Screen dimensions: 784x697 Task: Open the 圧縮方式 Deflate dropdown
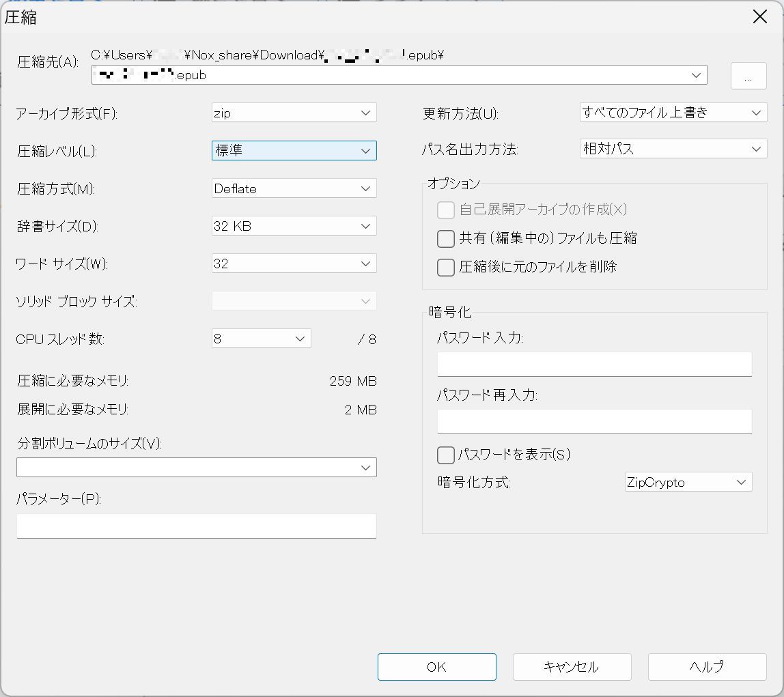(294, 188)
